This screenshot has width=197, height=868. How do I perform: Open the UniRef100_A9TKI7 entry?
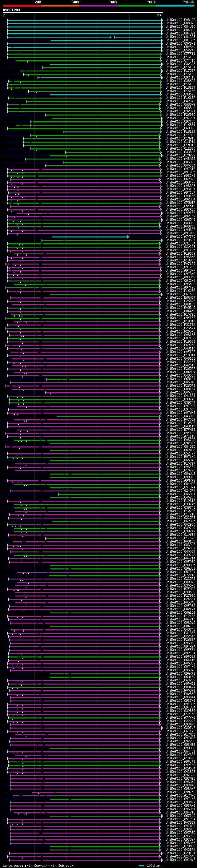coord(180,169)
